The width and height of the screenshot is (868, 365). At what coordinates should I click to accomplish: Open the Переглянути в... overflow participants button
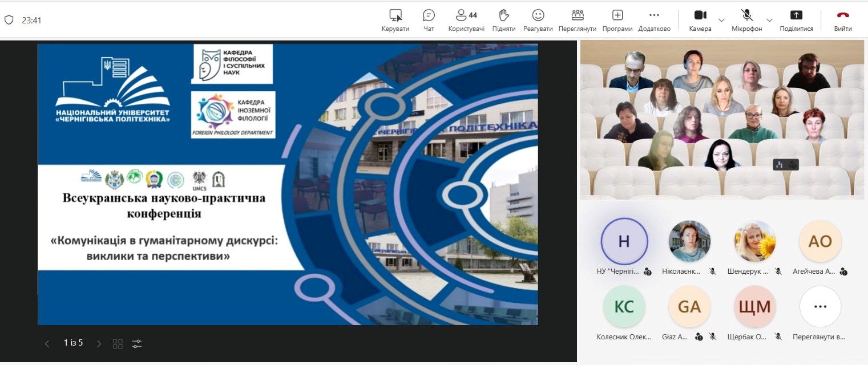[x=820, y=307]
